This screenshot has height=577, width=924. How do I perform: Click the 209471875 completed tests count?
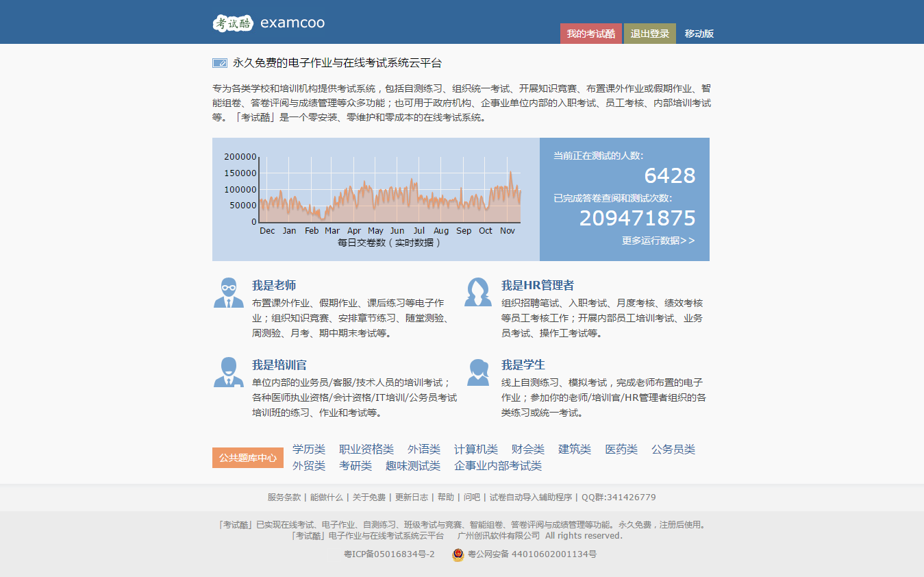[638, 219]
